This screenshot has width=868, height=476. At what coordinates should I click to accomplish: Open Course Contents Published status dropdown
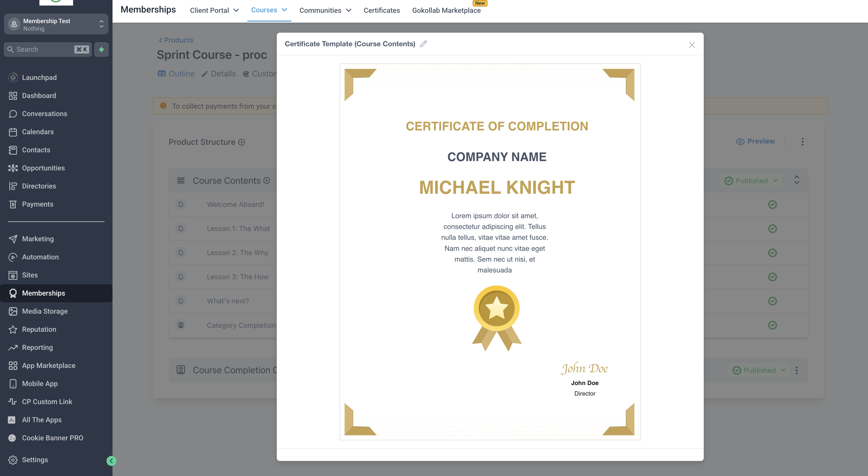point(751,181)
